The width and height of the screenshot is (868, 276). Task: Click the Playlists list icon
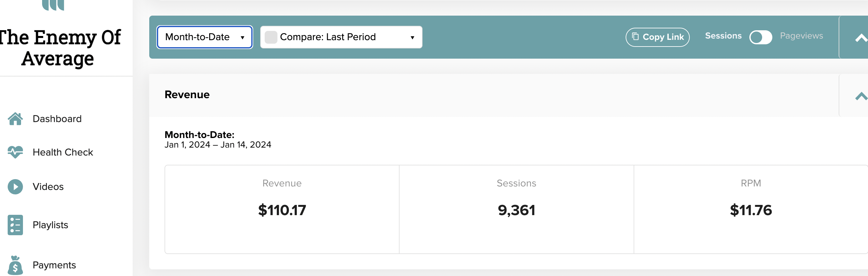point(15,225)
